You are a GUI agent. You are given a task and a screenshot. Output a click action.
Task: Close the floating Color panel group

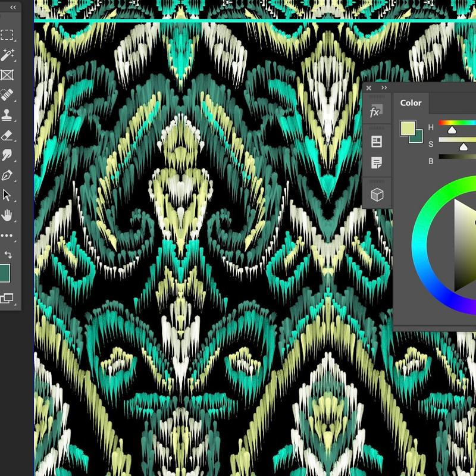click(x=369, y=87)
